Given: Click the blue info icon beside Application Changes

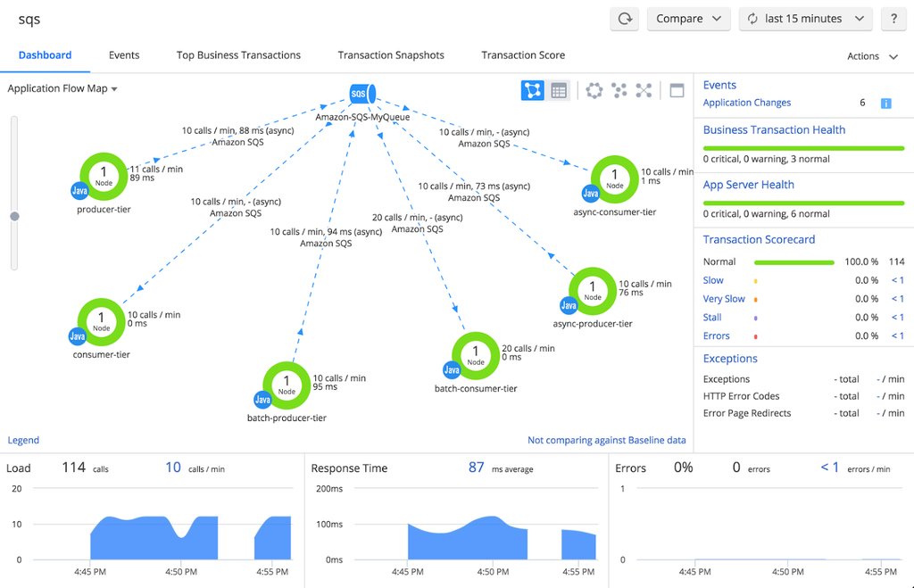Looking at the screenshot, I should coord(885,103).
